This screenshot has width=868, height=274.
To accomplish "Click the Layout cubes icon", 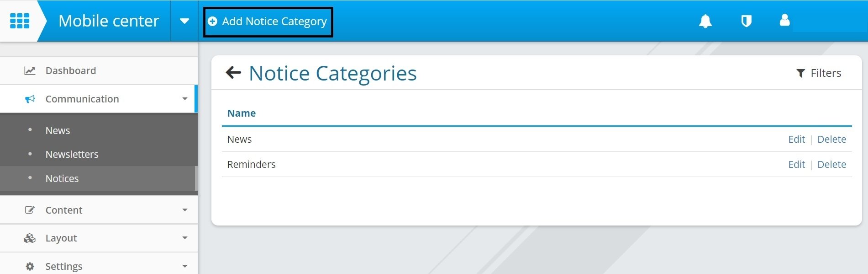I will point(30,238).
